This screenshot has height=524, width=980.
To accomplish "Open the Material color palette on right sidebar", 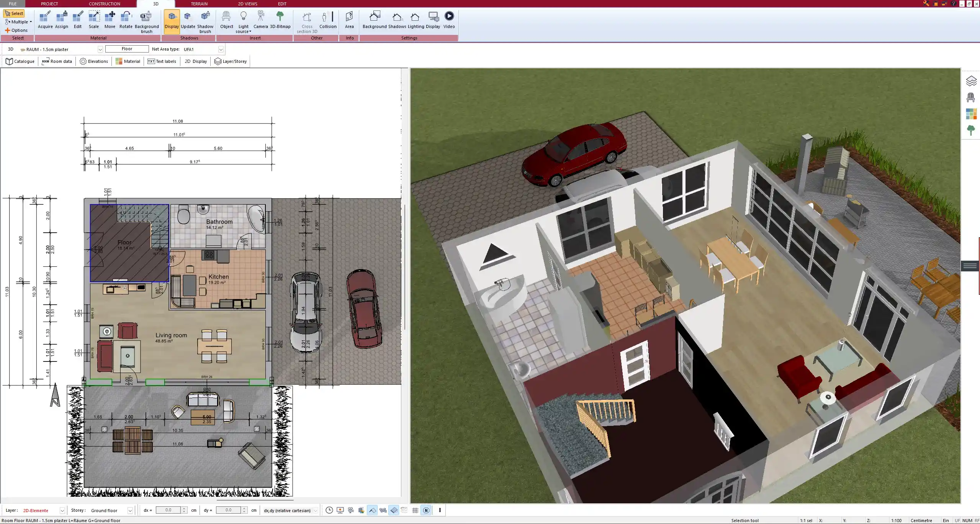I will point(972,114).
